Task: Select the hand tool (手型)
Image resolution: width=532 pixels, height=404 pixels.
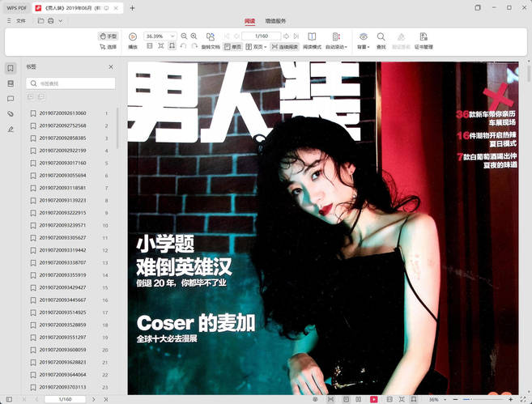Action: [108, 36]
